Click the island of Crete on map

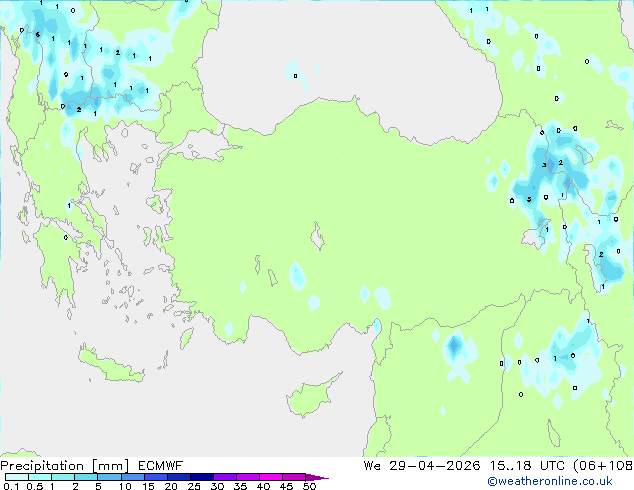click(x=111, y=365)
